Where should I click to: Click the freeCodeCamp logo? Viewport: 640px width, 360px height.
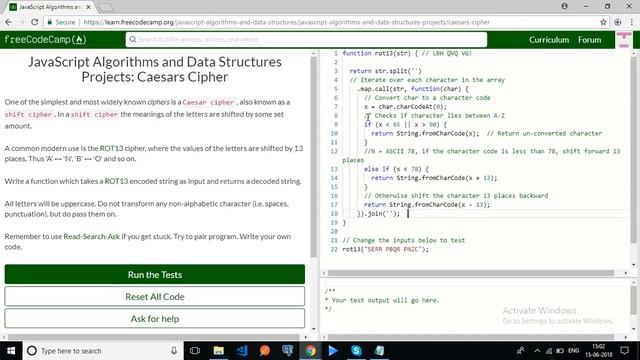45,40
